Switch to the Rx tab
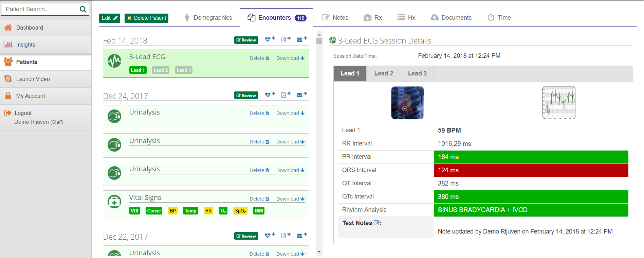 point(373,18)
